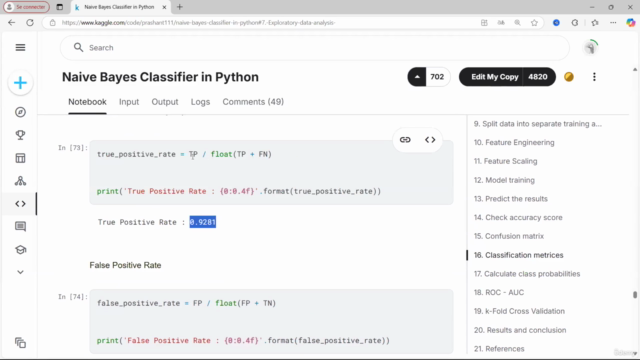
Task: Go to 16. Classification metrices section
Action: coord(518,255)
